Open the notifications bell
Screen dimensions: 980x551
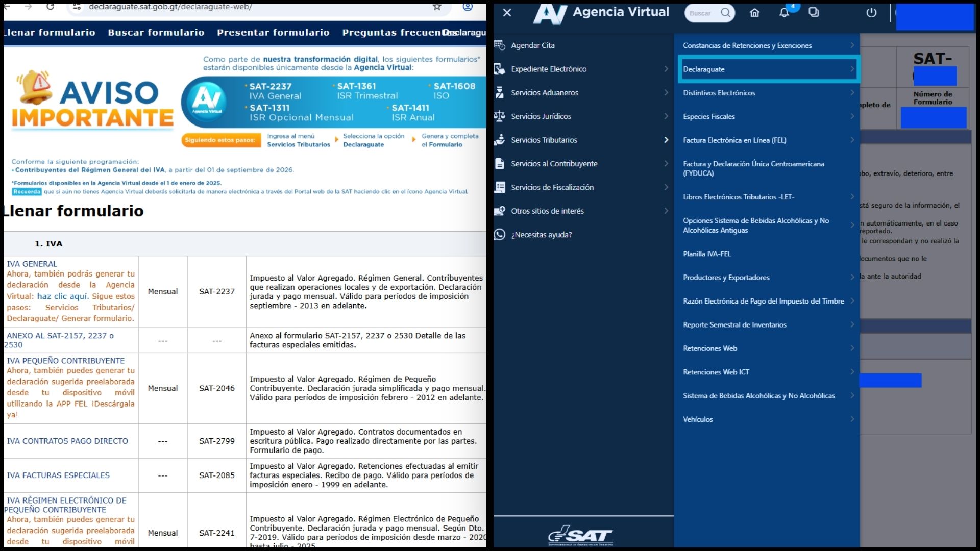pyautogui.click(x=784, y=13)
